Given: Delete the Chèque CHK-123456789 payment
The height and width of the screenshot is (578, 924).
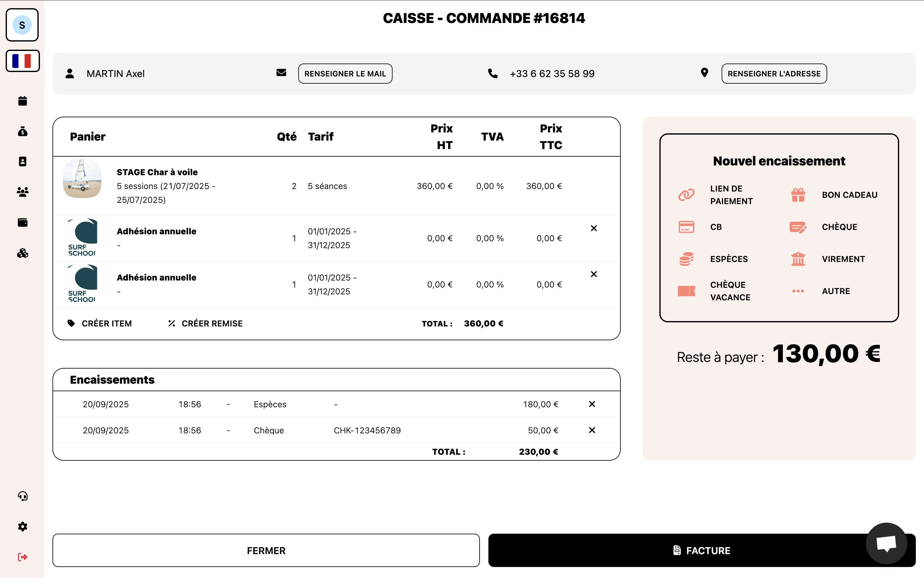Looking at the screenshot, I should coord(592,431).
